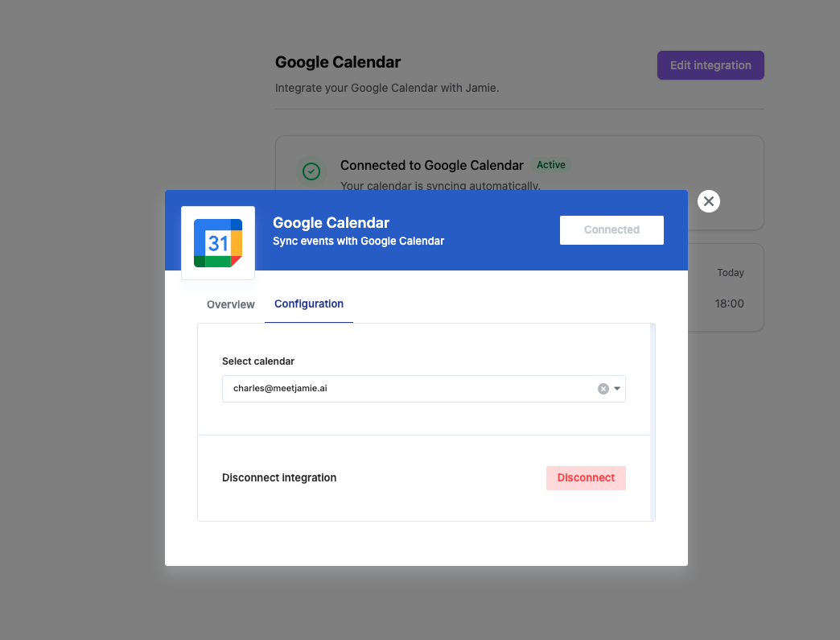Click the Select calendar label
This screenshot has width=840, height=640.
point(258,361)
